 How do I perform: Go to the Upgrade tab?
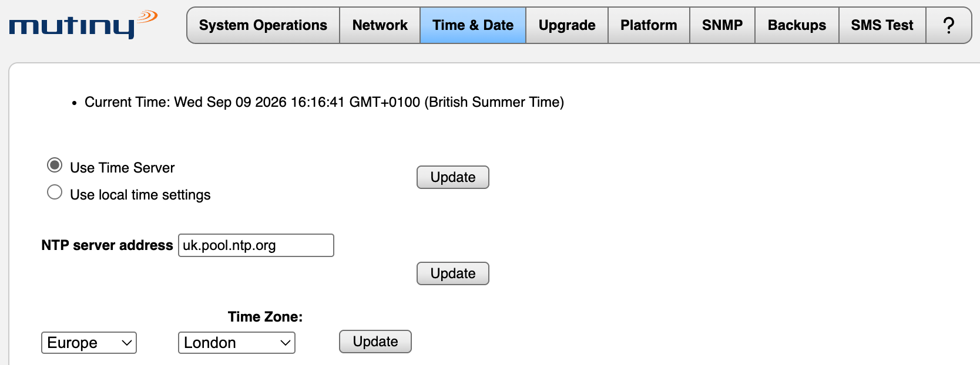tap(567, 25)
